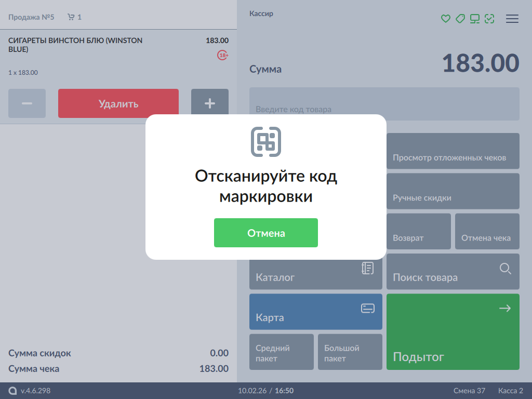Decrease item quantity with minus button
The height and width of the screenshot is (399, 532).
pyautogui.click(x=27, y=103)
